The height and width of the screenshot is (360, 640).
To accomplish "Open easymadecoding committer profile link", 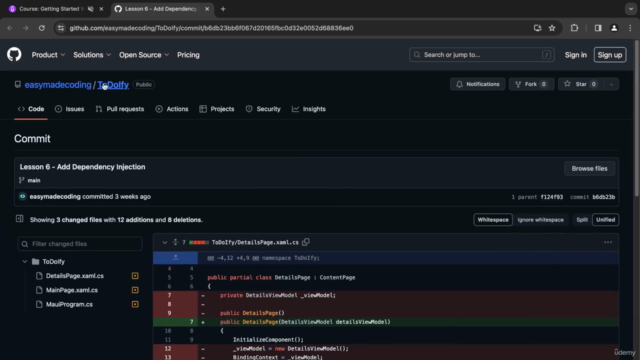I will click(55, 196).
